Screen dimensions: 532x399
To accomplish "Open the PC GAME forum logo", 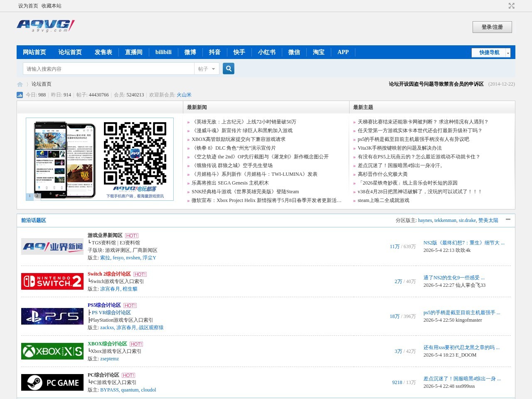I will 52,382.
